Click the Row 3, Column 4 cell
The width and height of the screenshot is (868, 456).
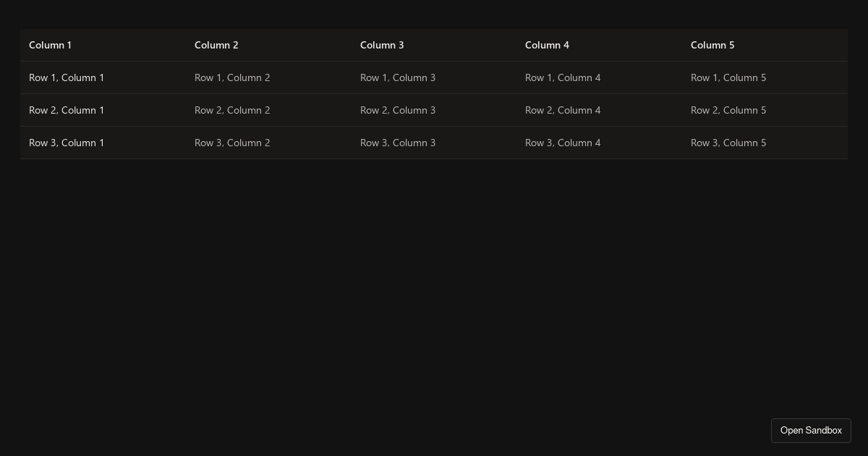point(563,143)
